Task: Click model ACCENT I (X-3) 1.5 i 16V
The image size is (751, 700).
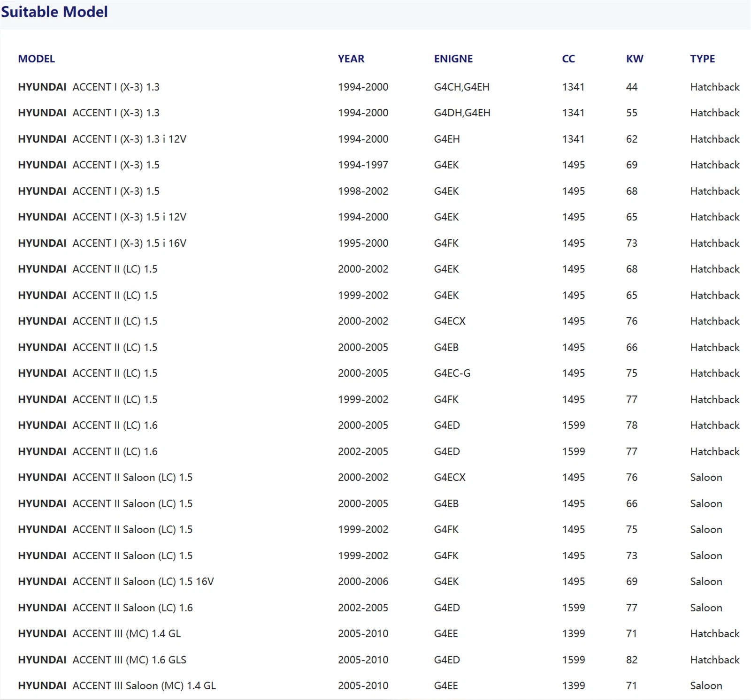Action: [x=130, y=243]
